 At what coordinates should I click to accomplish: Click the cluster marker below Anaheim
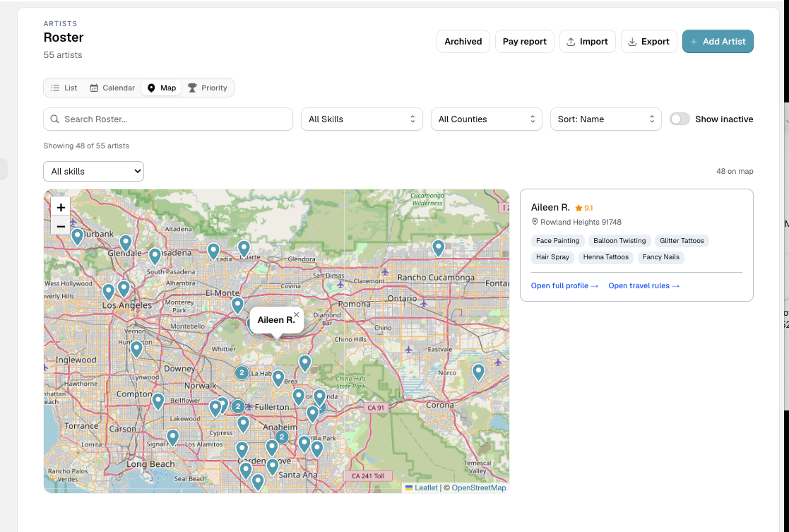(282, 437)
